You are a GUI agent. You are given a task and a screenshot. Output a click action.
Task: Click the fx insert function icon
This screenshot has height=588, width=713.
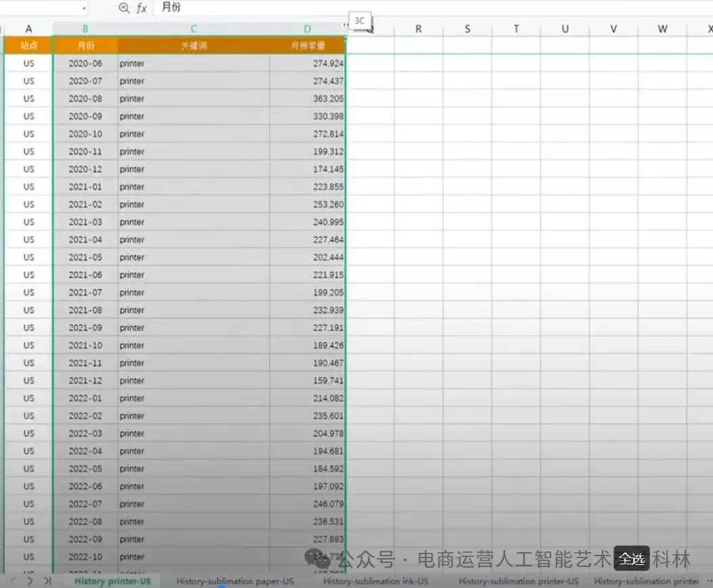coord(140,8)
